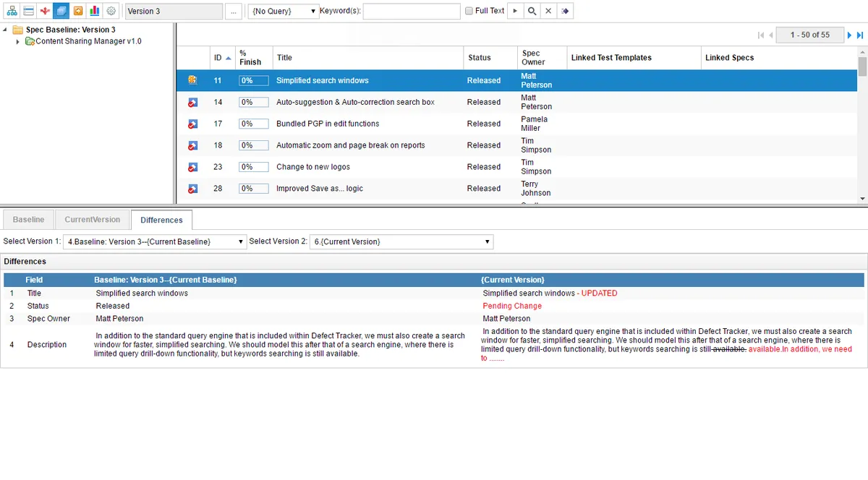The width and height of the screenshot is (868, 480).
Task: Sort by the Status column header
Action: click(x=479, y=58)
